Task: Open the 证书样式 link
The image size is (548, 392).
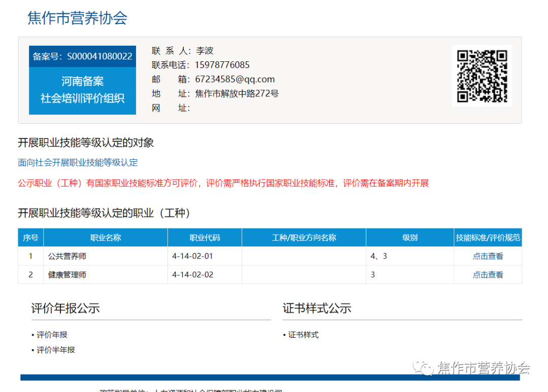Action: 303,335
